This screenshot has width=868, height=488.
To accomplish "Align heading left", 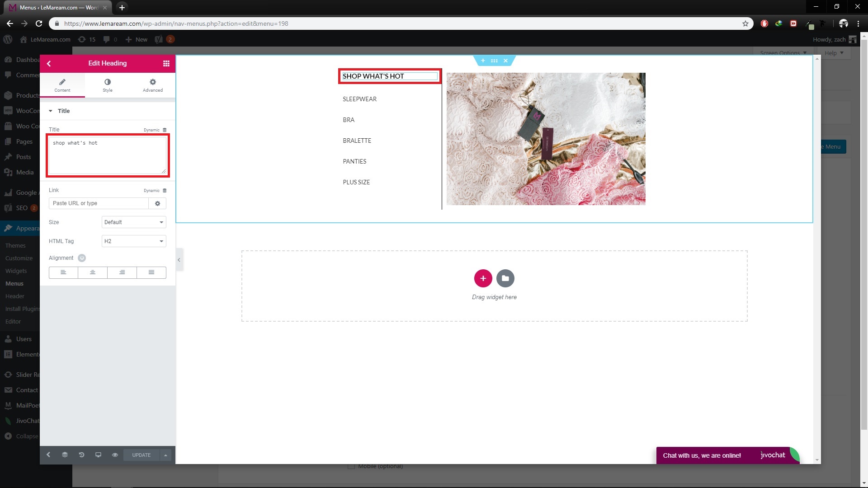I will click(x=63, y=272).
